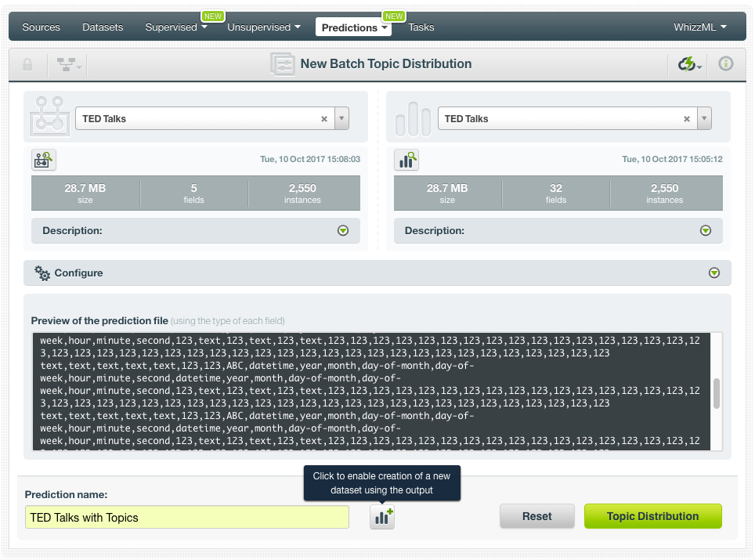Open the info icon in header
Image resolution: width=755 pixels, height=560 pixels.
click(726, 64)
